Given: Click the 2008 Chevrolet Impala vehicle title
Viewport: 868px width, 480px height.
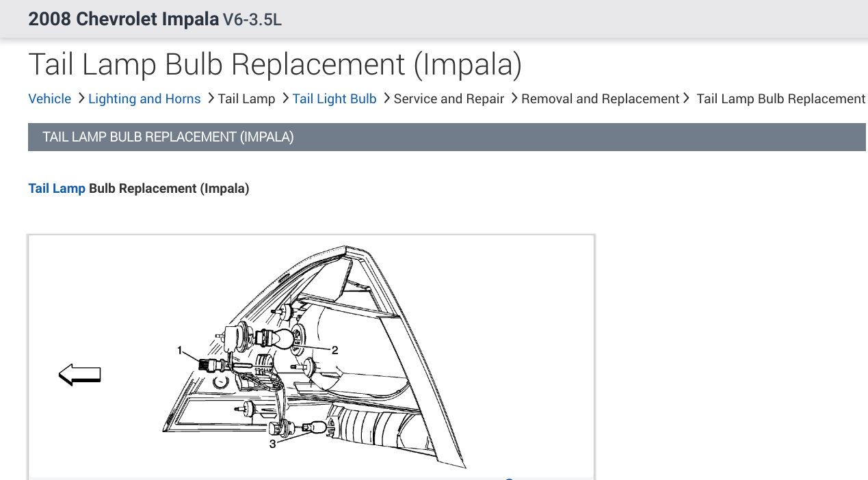Looking at the screenshot, I should click(123, 19).
